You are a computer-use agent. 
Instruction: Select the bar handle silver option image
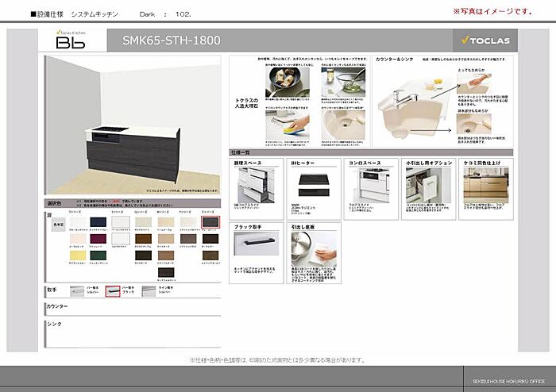[x=78, y=291]
